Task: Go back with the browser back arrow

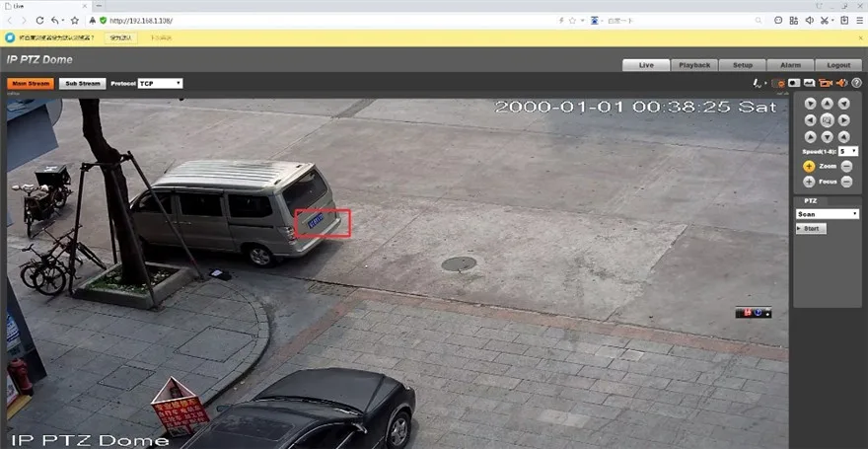Action: (x=10, y=21)
